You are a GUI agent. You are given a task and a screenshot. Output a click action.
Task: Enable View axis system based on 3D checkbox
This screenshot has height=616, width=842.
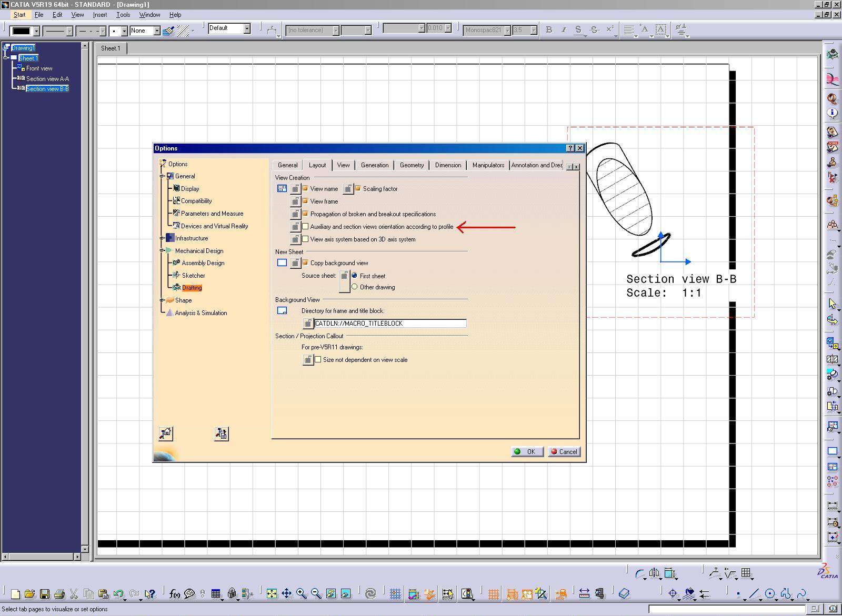[x=305, y=239]
